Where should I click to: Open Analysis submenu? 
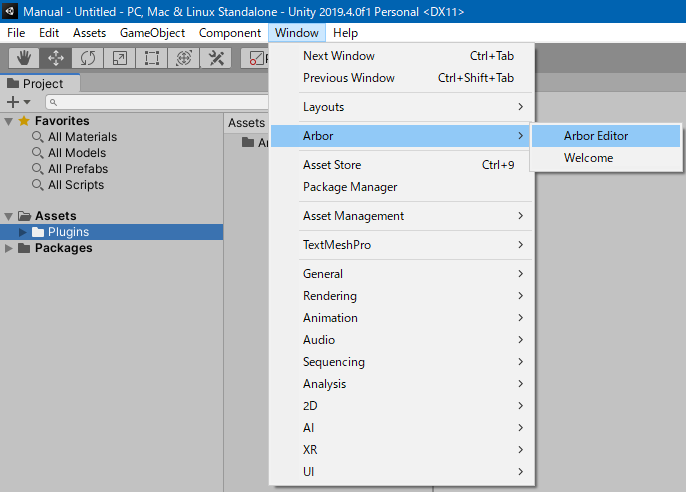tap(402, 384)
